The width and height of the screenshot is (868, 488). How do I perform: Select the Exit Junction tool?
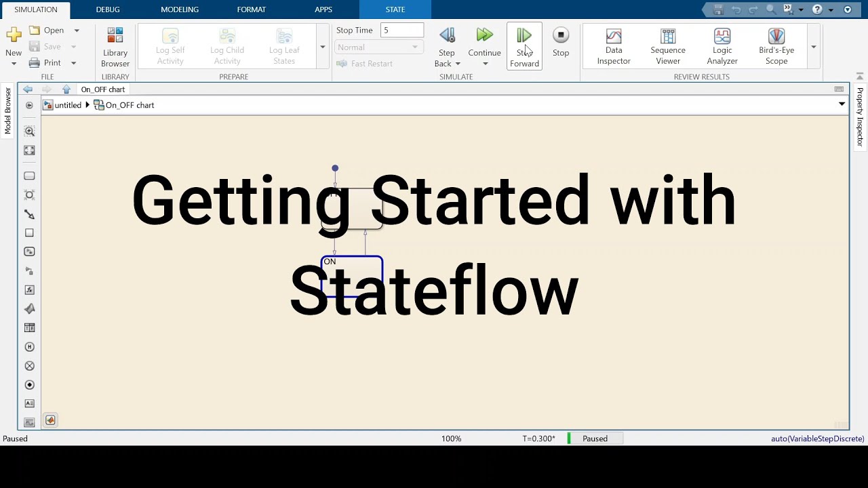(29, 365)
